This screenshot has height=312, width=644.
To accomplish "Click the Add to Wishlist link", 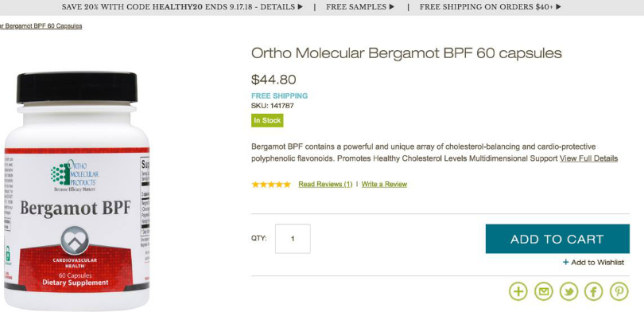I will 598,263.
